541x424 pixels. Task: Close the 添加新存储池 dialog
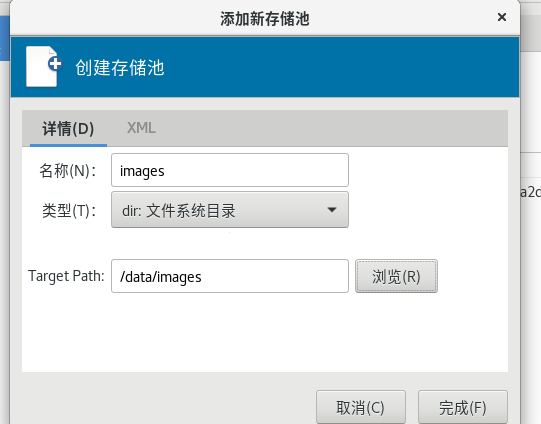click(x=502, y=17)
